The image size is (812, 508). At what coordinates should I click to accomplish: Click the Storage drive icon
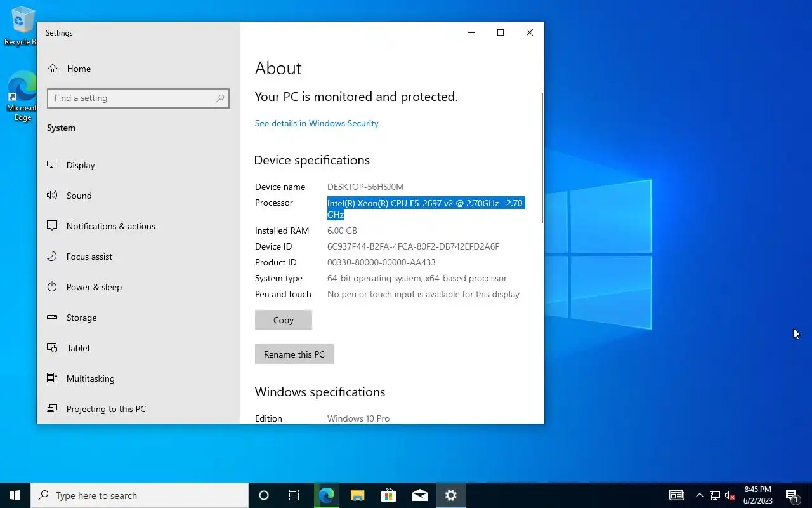click(x=52, y=317)
